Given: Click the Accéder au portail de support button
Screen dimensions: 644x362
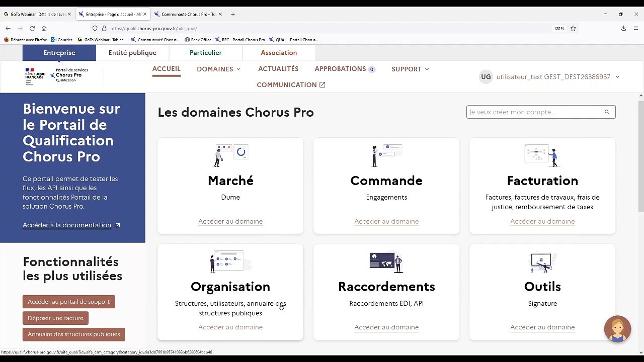Looking at the screenshot, I should (x=69, y=302).
